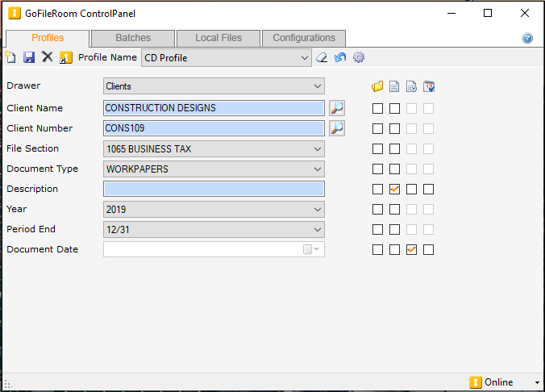Click the blue undo arrow icon
This screenshot has width=545, height=392.
pyautogui.click(x=340, y=57)
